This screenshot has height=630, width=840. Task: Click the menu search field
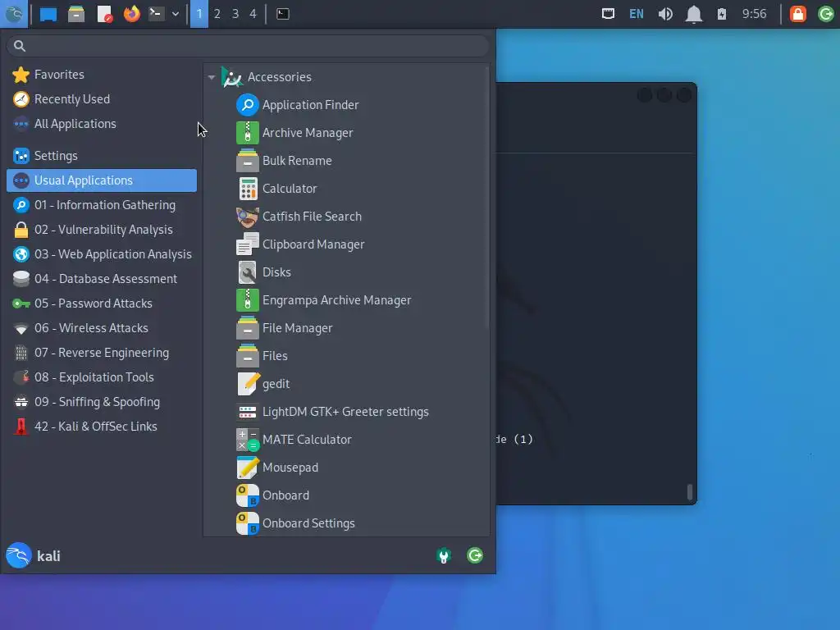[248, 46]
